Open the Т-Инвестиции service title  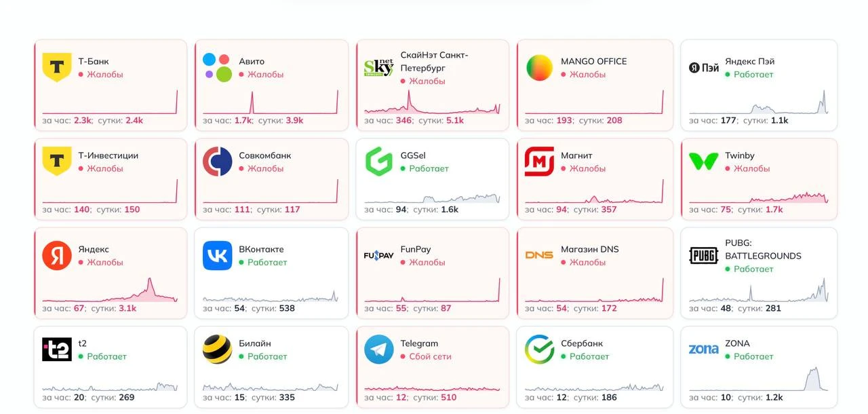[108, 155]
